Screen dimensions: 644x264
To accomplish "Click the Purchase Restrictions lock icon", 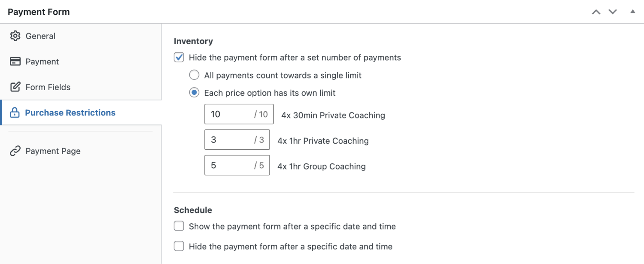I will pos(15,113).
